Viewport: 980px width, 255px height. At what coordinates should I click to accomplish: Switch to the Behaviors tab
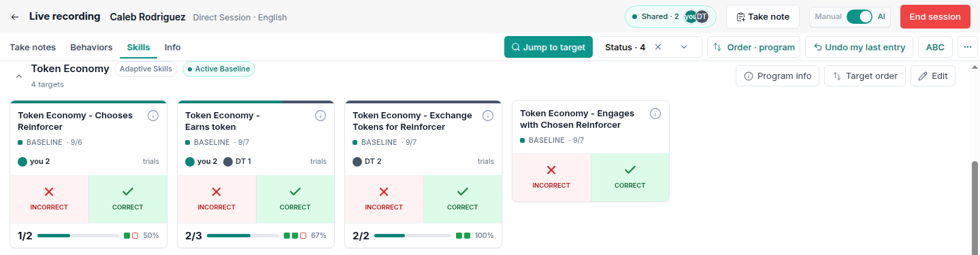[x=91, y=48]
